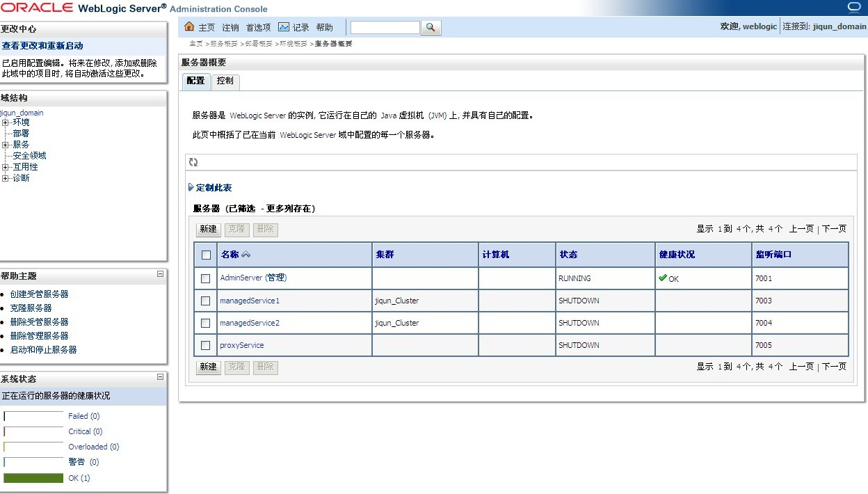This screenshot has height=494, width=868.
Task: Check the managedService1 row checkbox
Action: click(x=205, y=301)
